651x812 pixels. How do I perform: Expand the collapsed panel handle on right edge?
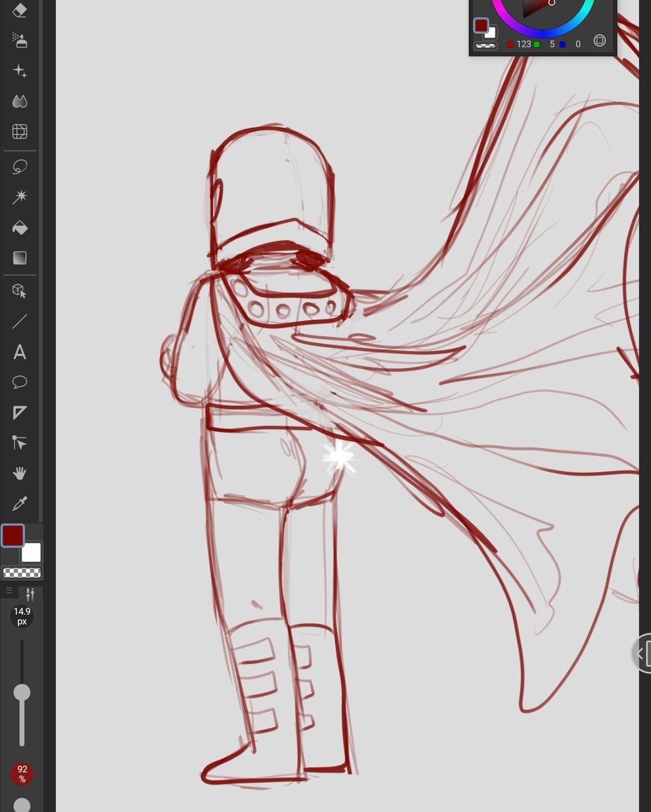642,654
